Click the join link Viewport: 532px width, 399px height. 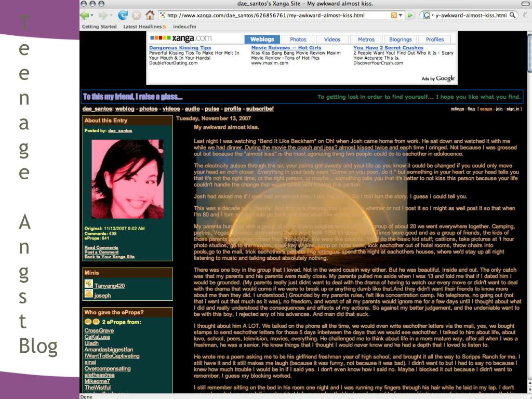tap(499, 109)
